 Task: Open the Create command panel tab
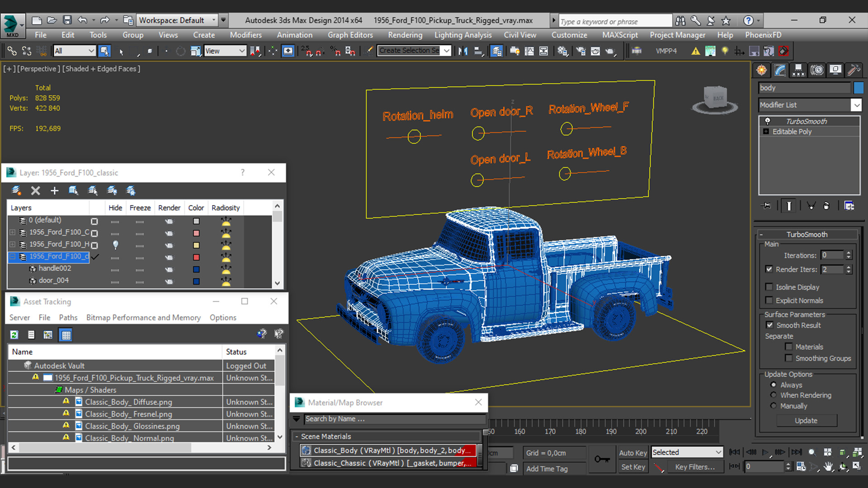coord(762,70)
